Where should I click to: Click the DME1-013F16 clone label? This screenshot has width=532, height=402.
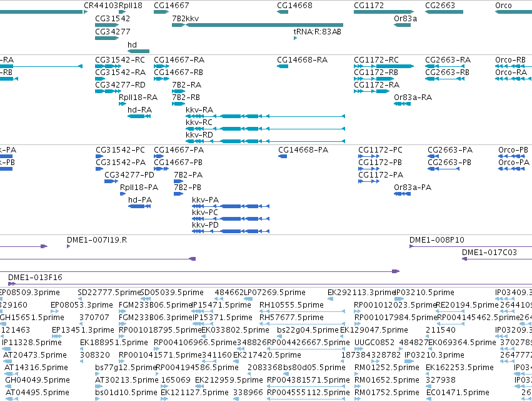click(x=35, y=278)
